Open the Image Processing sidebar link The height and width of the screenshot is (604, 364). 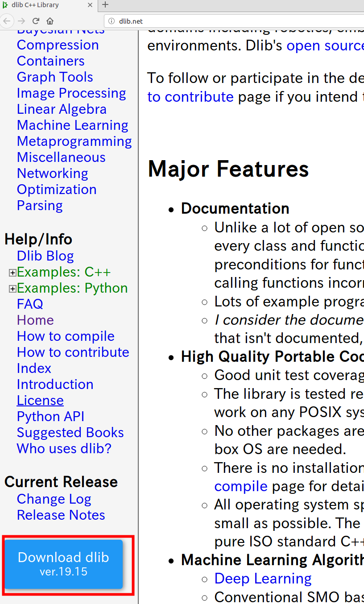(71, 93)
